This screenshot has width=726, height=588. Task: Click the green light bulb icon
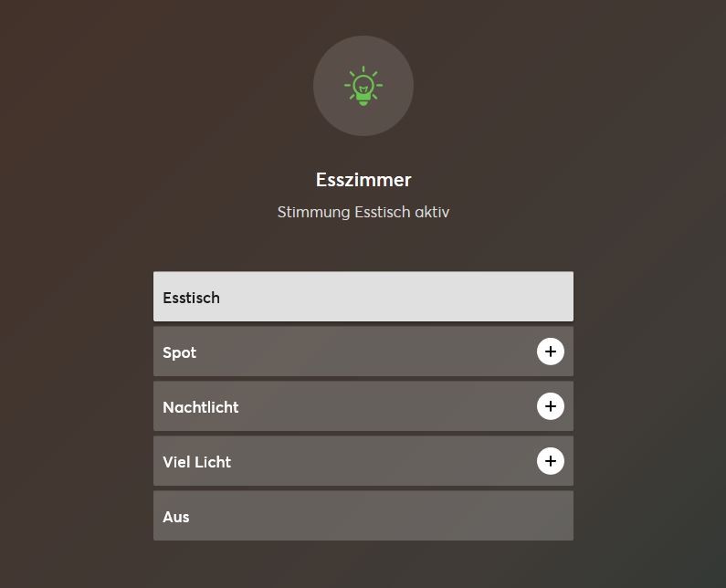tap(363, 86)
